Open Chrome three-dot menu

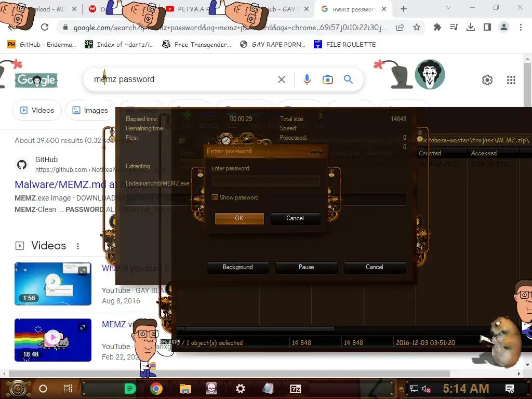(521, 27)
